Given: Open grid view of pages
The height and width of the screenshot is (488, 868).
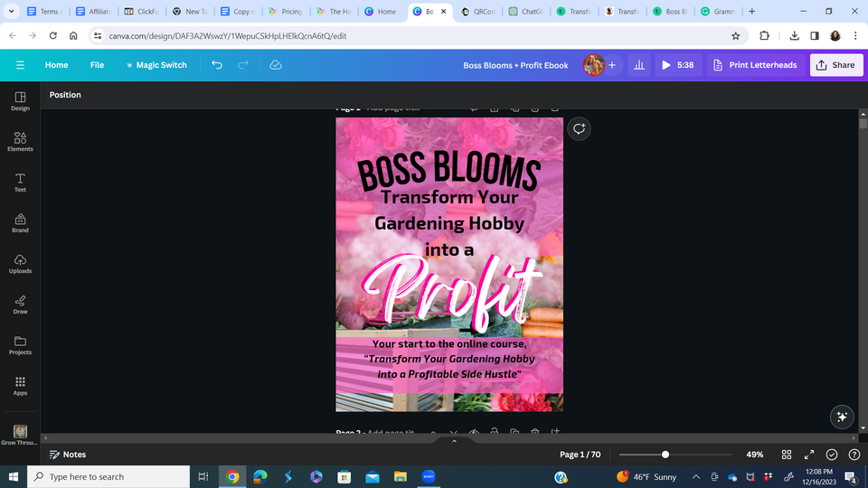Looking at the screenshot, I should pyautogui.click(x=786, y=455).
